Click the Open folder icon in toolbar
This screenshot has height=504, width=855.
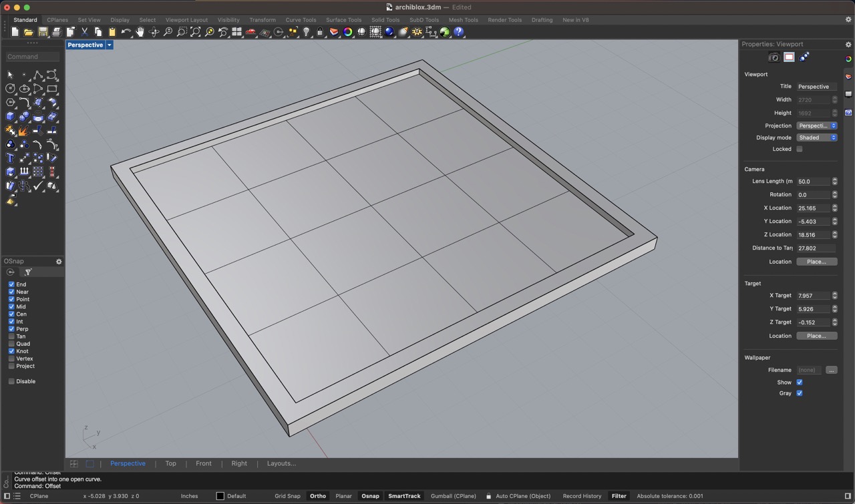[29, 32]
